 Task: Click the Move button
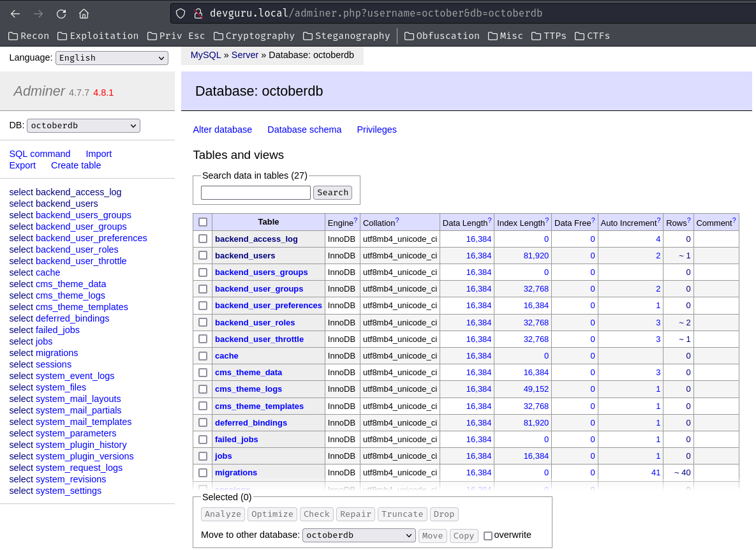point(433,535)
